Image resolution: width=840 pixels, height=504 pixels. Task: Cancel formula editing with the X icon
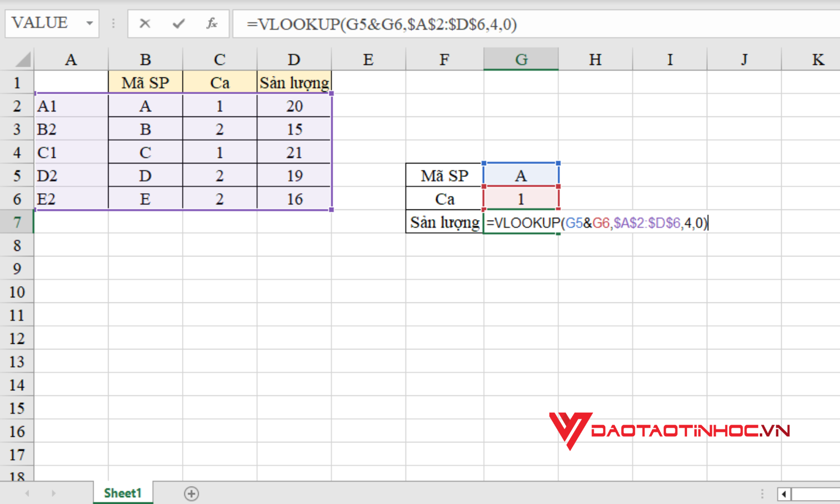pos(144,24)
